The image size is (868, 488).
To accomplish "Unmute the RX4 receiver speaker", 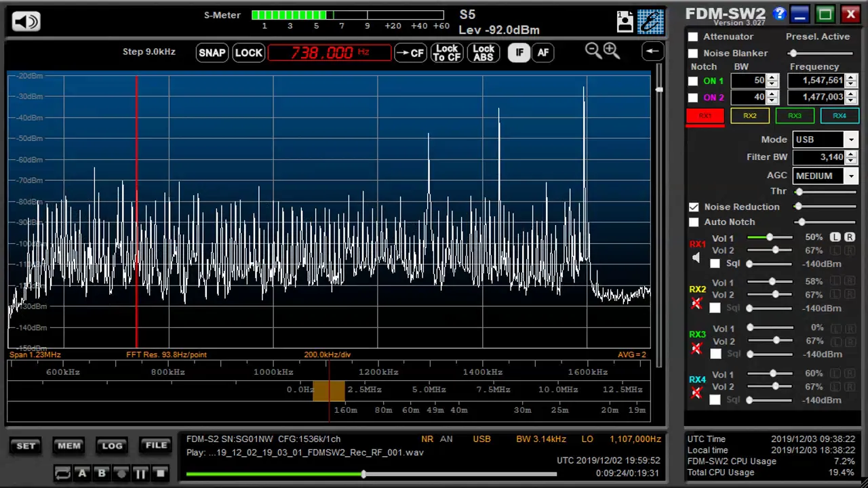I will point(696,393).
